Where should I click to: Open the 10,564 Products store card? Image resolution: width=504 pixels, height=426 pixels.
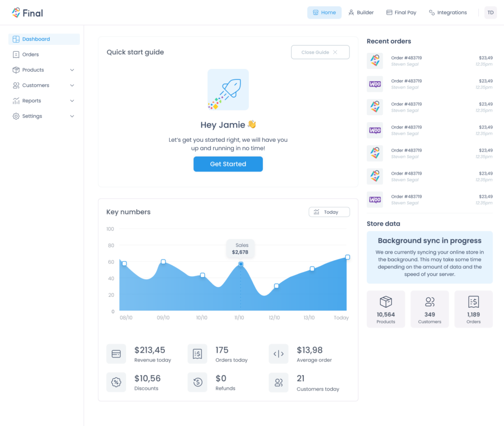(386, 309)
